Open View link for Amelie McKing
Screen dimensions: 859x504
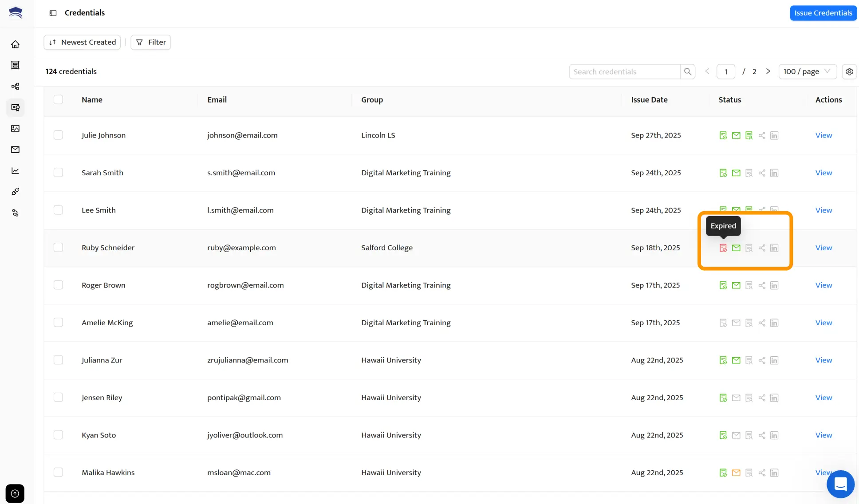824,323
